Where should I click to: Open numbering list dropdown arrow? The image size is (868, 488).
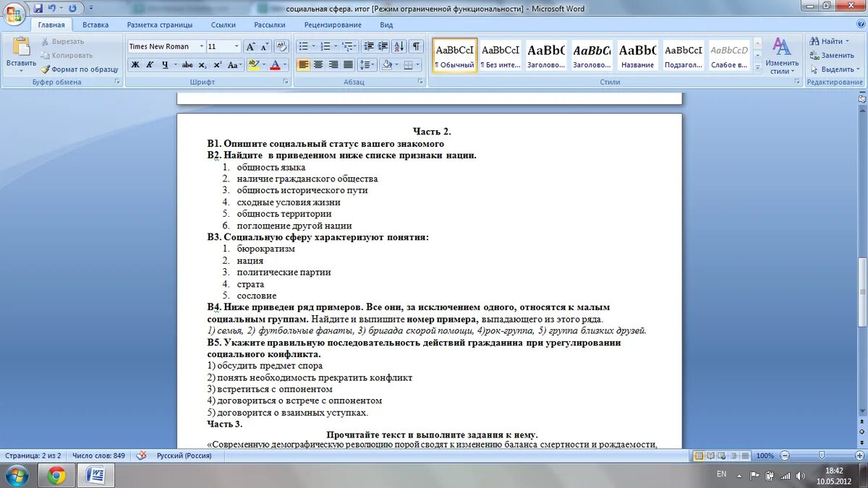pos(336,46)
